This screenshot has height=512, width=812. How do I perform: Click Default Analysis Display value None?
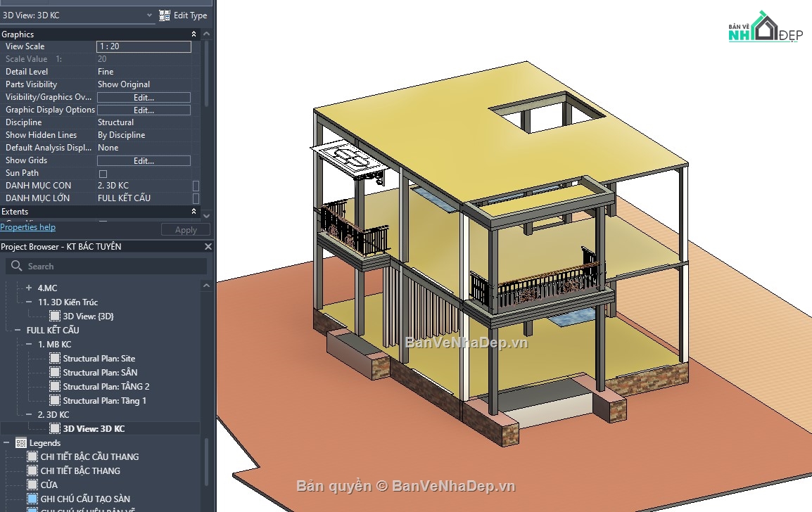click(x=108, y=148)
